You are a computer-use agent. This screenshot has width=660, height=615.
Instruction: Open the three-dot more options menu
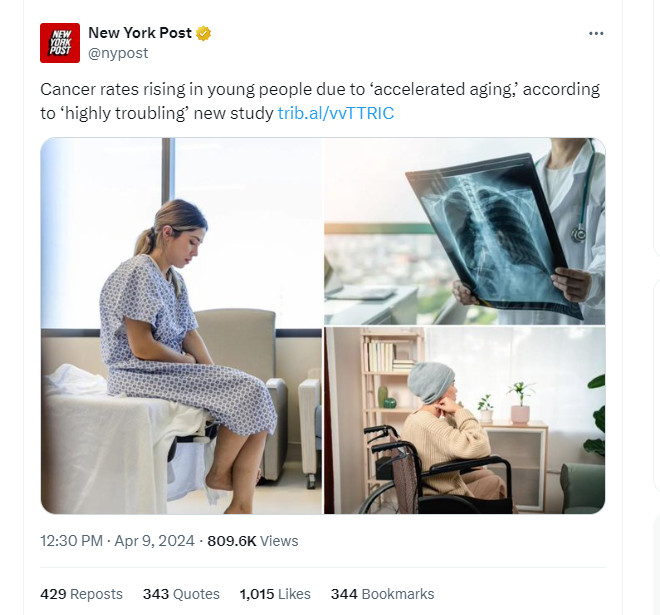tap(596, 33)
